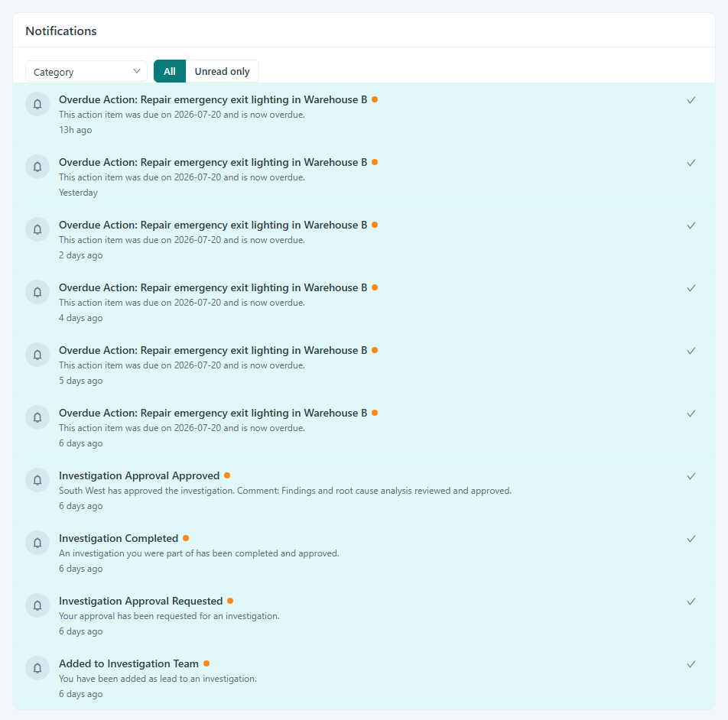This screenshot has height=720, width=728.
Task: Mark Added to Investigation Team as read
Action: (691, 664)
